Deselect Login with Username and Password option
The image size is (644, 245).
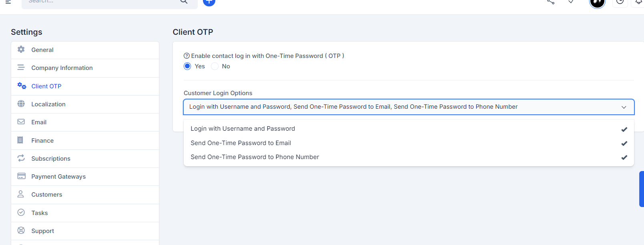tap(243, 129)
